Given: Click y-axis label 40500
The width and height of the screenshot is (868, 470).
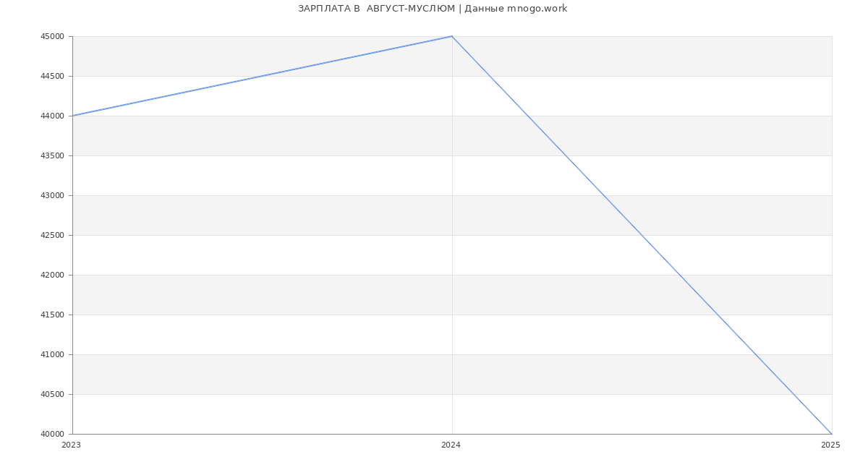Looking at the screenshot, I should (53, 394).
